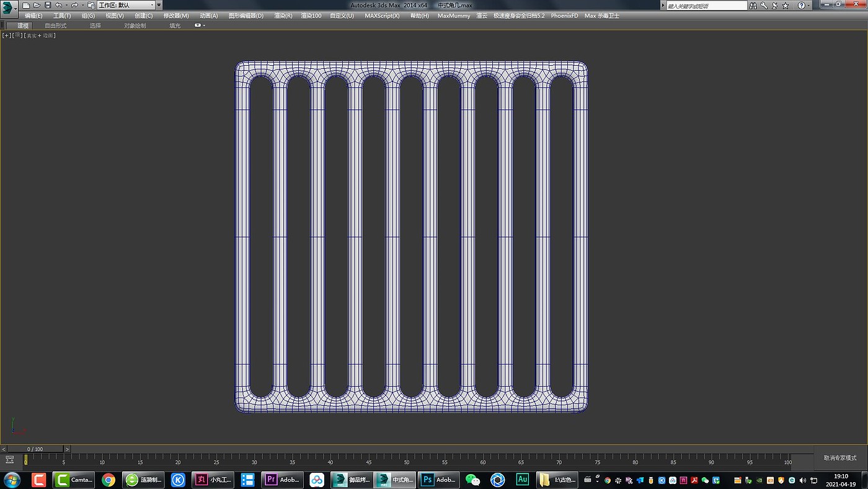
Task: Toggle the open mini curve editor button on the timeline
Action: (9, 460)
